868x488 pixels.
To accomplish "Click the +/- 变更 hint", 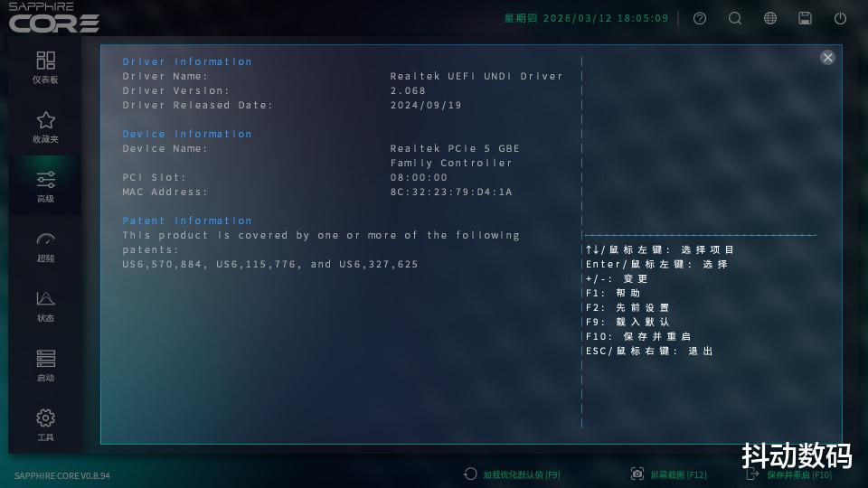I will click(616, 279).
